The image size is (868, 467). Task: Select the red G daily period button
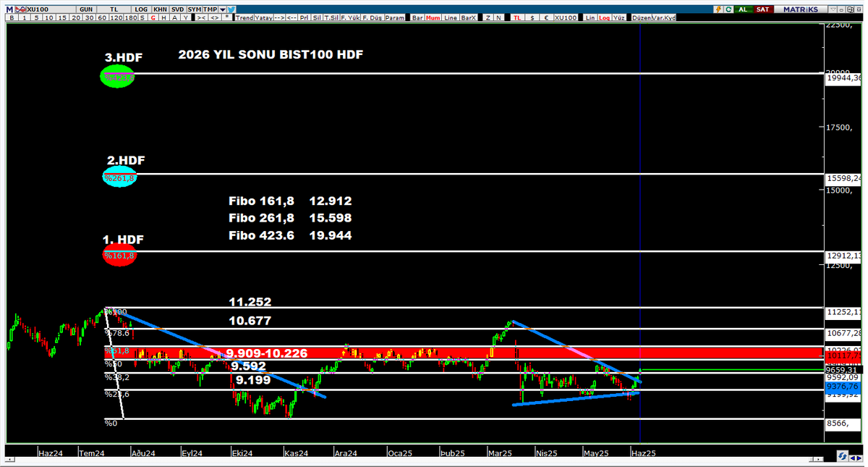coord(153,17)
